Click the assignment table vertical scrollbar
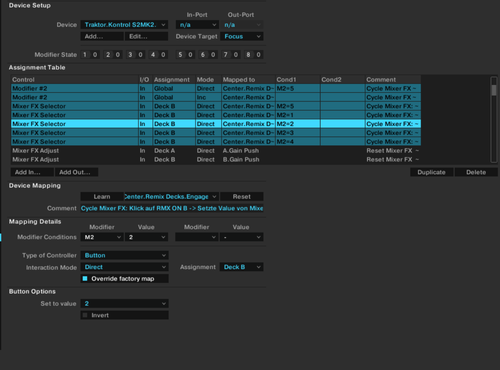The height and width of the screenshot is (370, 500). pos(494,120)
